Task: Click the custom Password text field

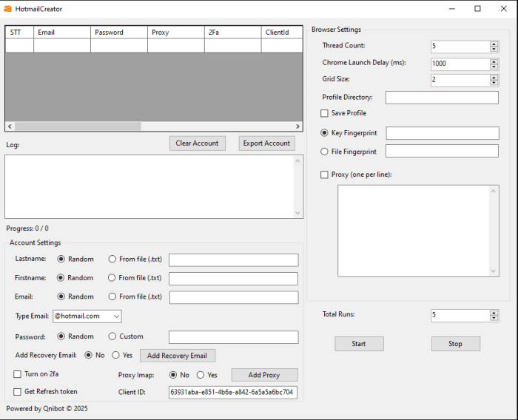Action: click(x=234, y=337)
